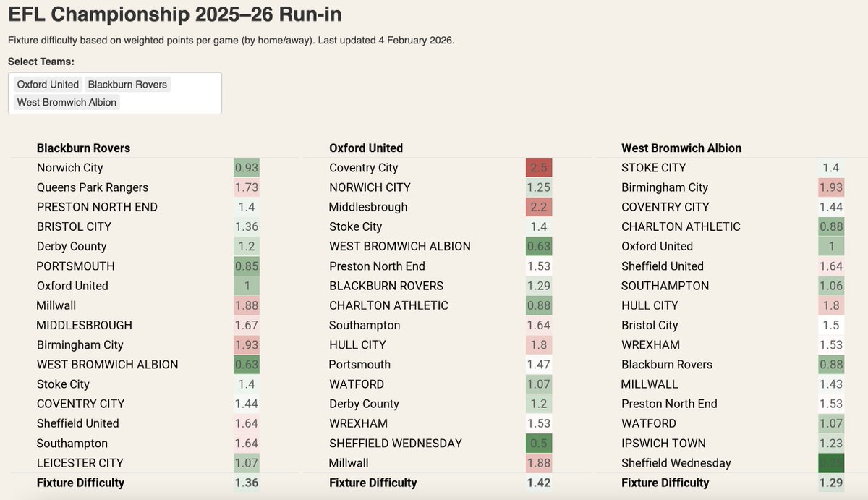Select Birmingham City under Blackburn Rovers
Image resolution: width=868 pixels, height=500 pixels.
80,345
